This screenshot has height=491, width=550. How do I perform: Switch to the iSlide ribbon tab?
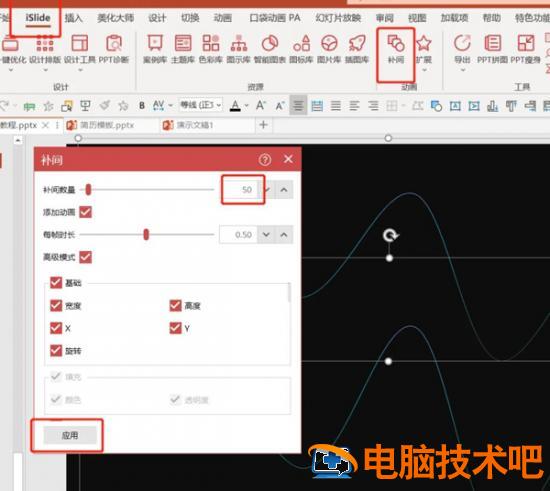38,18
